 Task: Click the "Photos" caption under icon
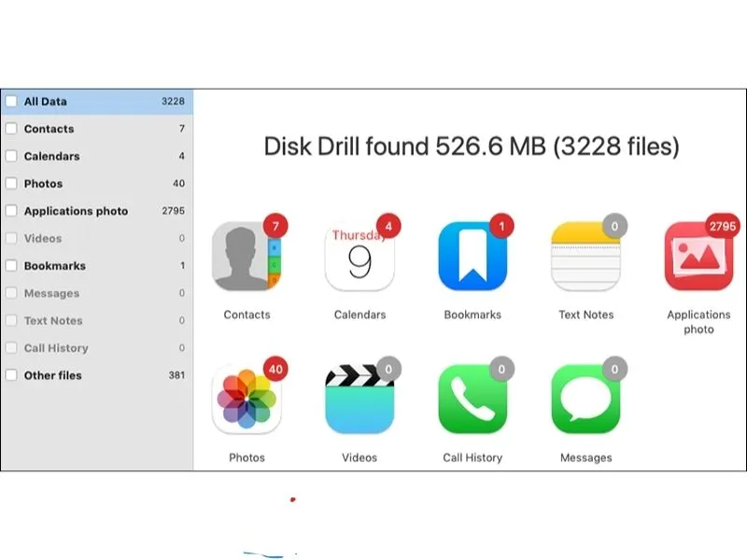247,457
